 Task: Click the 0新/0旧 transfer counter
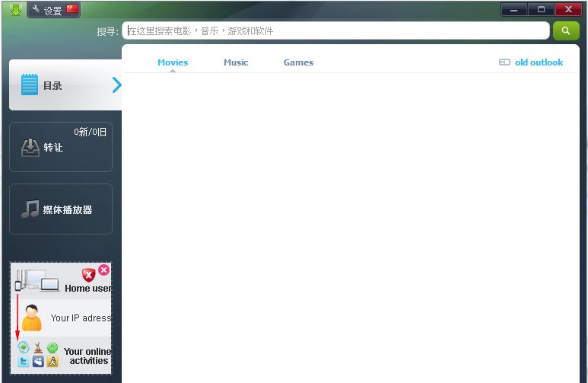coord(90,132)
